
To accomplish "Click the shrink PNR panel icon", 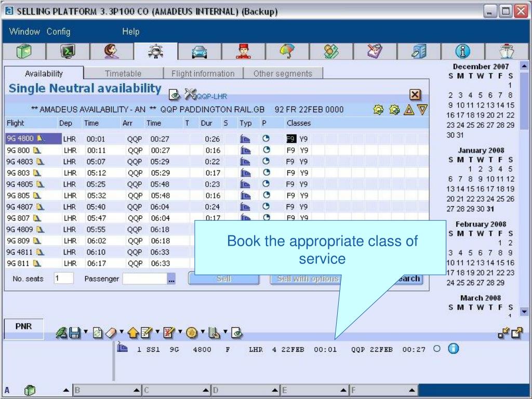I will point(503,333).
